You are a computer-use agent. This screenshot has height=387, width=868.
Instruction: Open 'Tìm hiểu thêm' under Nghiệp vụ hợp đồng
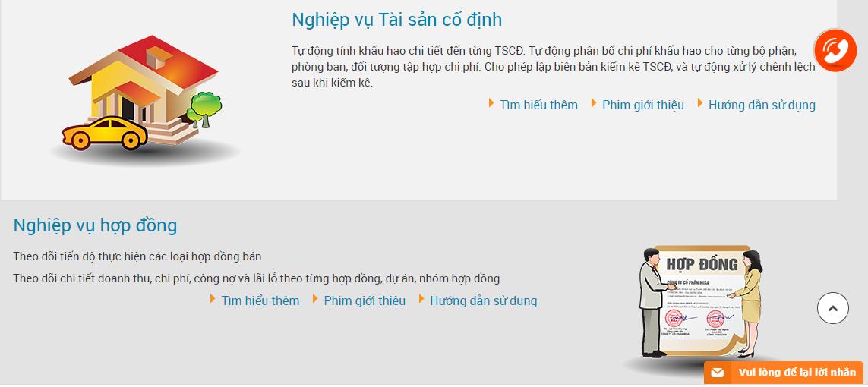coord(260,300)
